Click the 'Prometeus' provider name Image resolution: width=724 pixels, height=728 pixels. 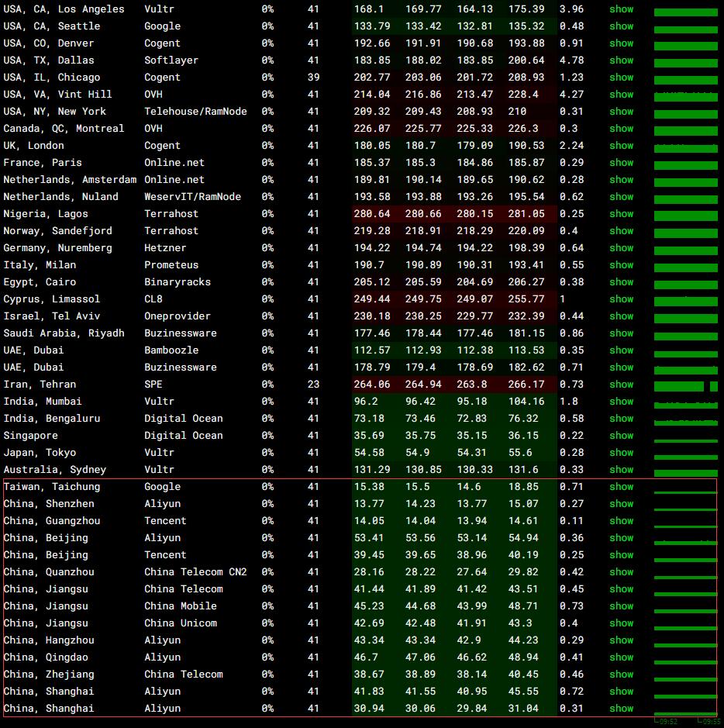[x=171, y=265]
